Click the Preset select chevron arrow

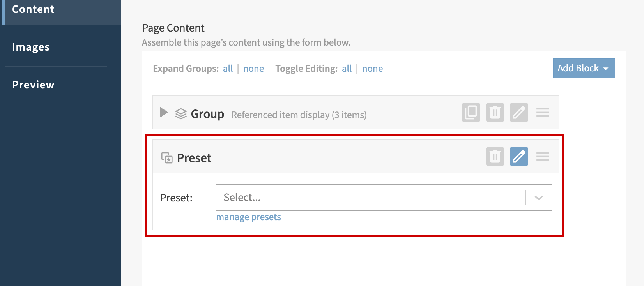coord(539,198)
